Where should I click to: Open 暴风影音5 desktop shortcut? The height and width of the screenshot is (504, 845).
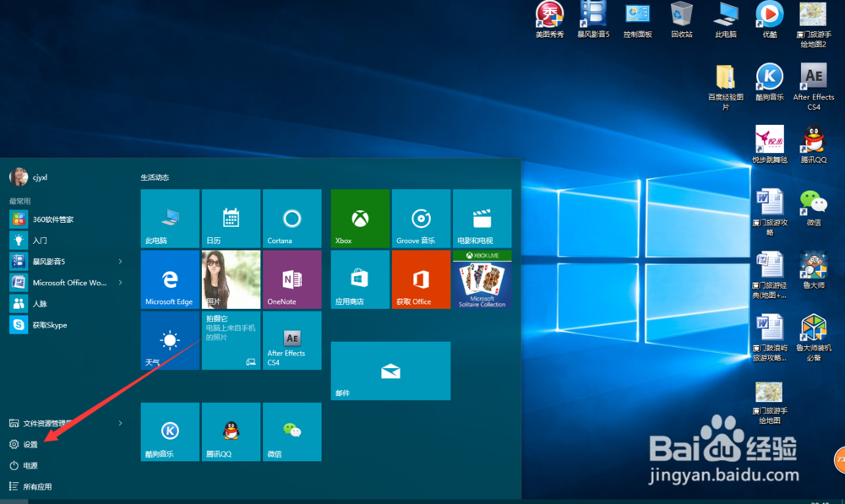(593, 20)
